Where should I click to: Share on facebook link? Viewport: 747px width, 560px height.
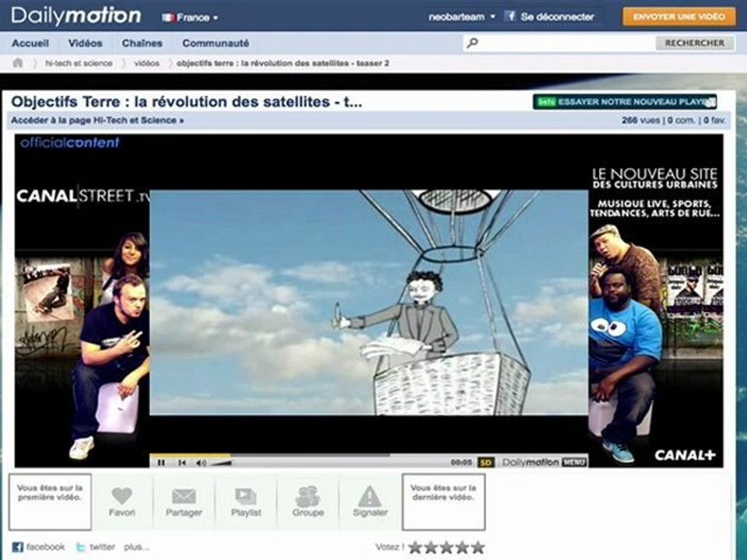coord(39,547)
